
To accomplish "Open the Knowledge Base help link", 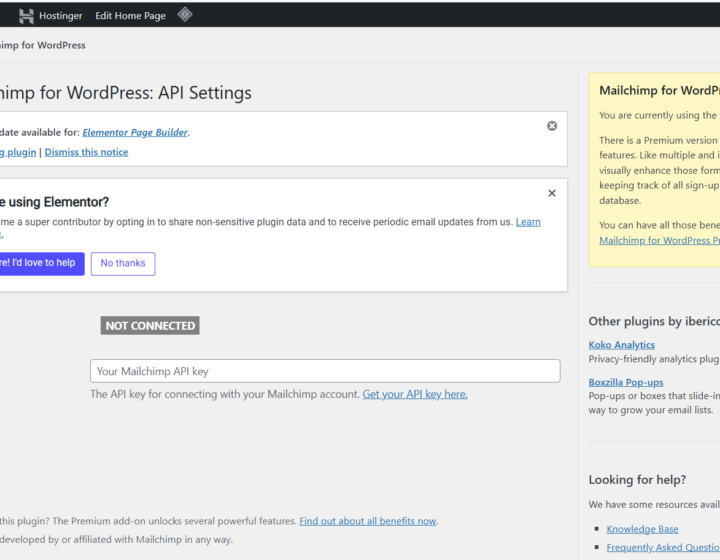I will coord(642,529).
